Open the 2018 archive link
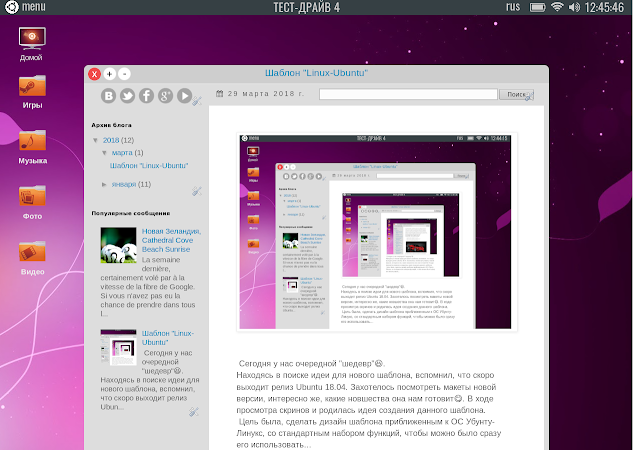This screenshot has width=640, height=450. point(111,140)
